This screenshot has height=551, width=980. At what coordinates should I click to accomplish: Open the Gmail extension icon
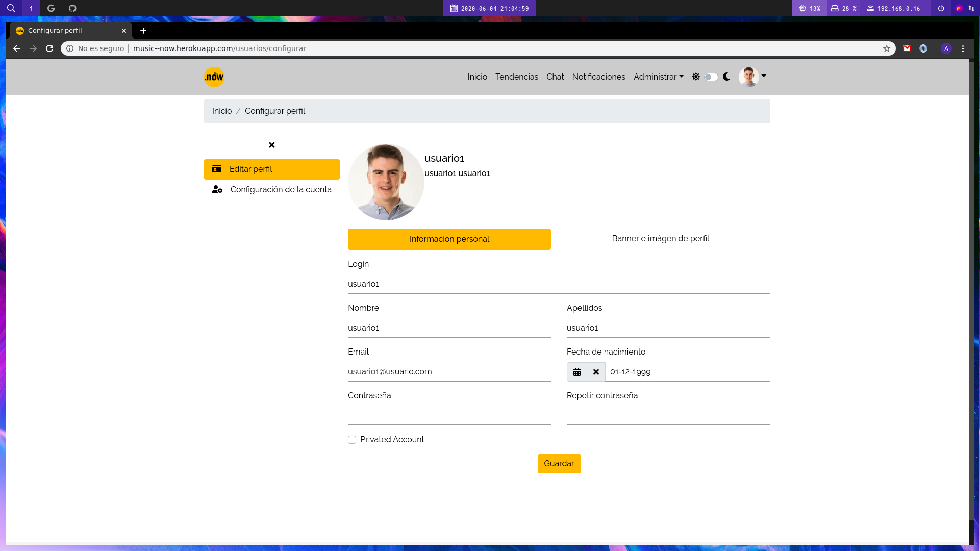coord(907,48)
